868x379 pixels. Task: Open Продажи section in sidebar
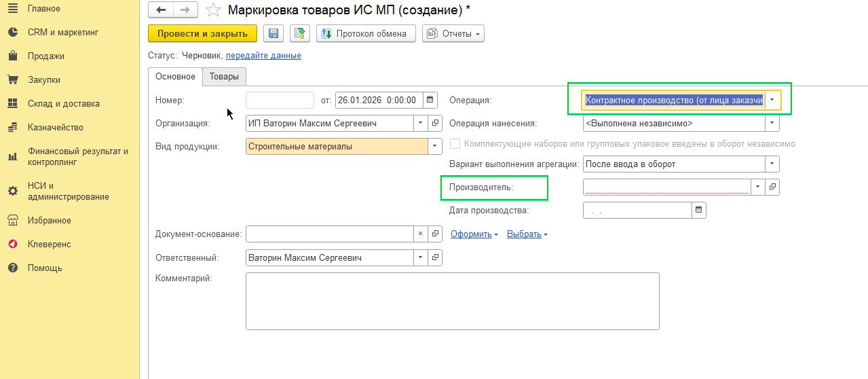(45, 56)
